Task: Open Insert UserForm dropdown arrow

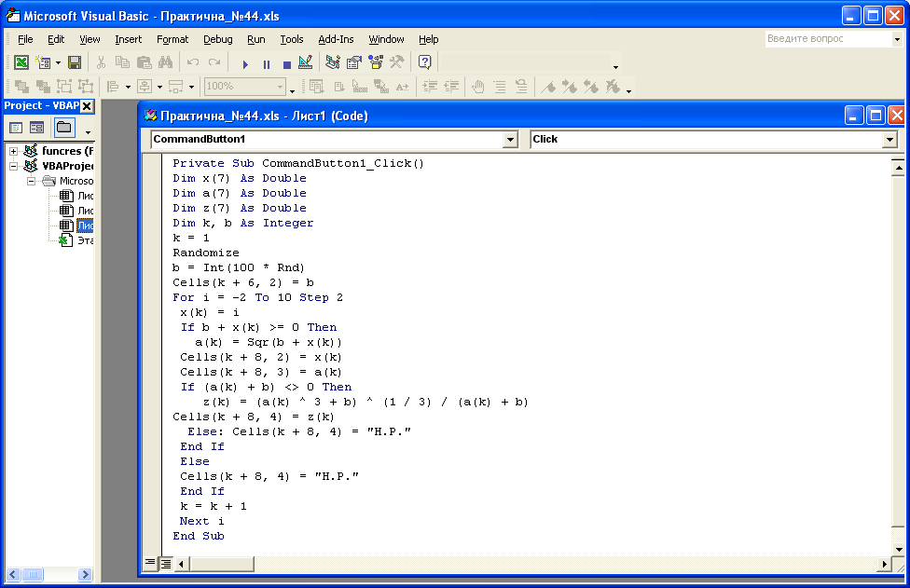Action: [x=58, y=62]
